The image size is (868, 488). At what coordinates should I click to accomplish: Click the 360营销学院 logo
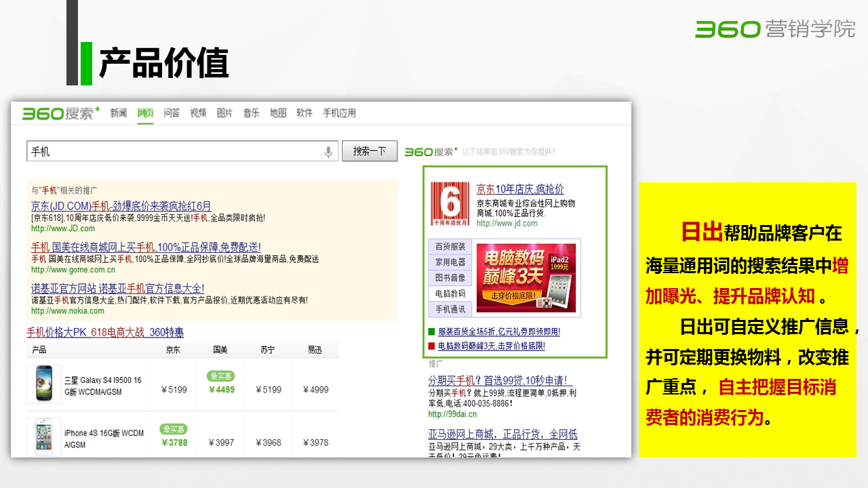[x=775, y=29]
